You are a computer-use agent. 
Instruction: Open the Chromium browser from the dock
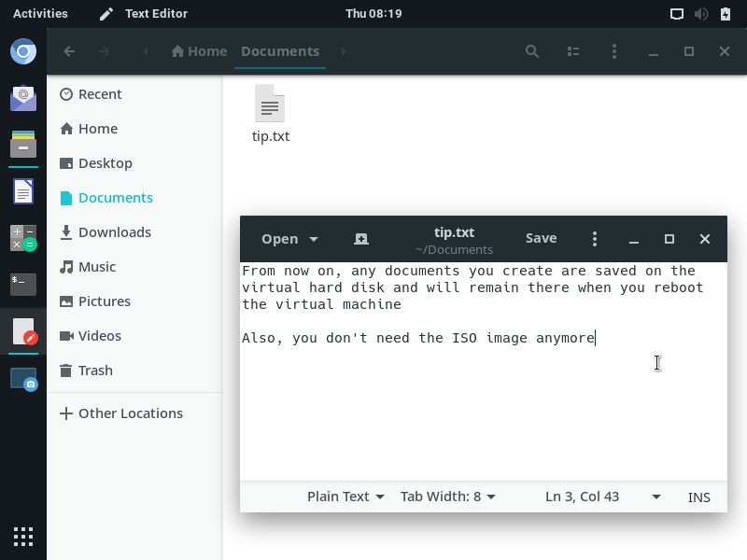pyautogui.click(x=23, y=51)
